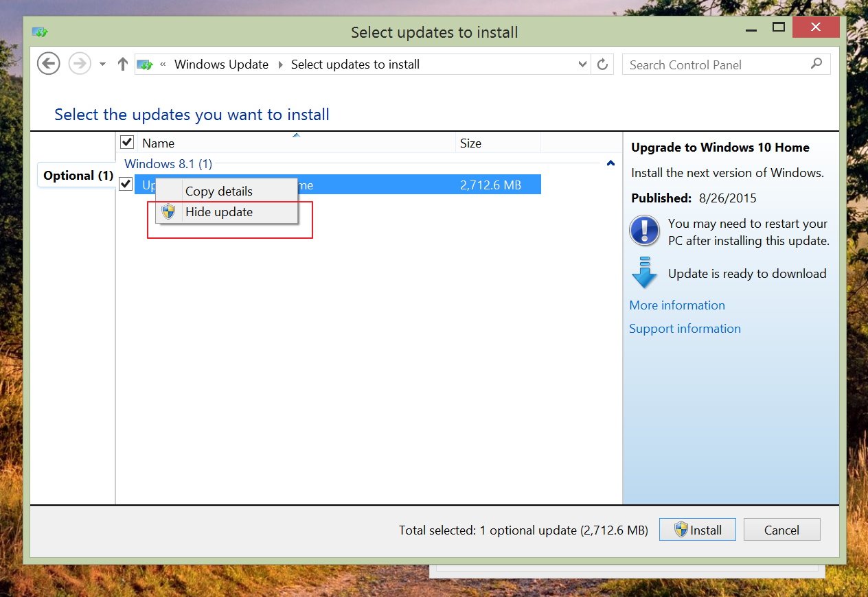Click the shield icon beside Hide update
This screenshot has height=597, width=868.
168,212
